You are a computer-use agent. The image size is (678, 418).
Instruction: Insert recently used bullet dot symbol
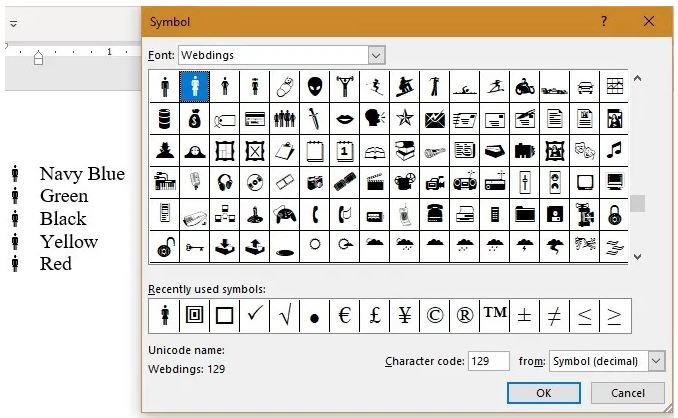[x=315, y=316]
